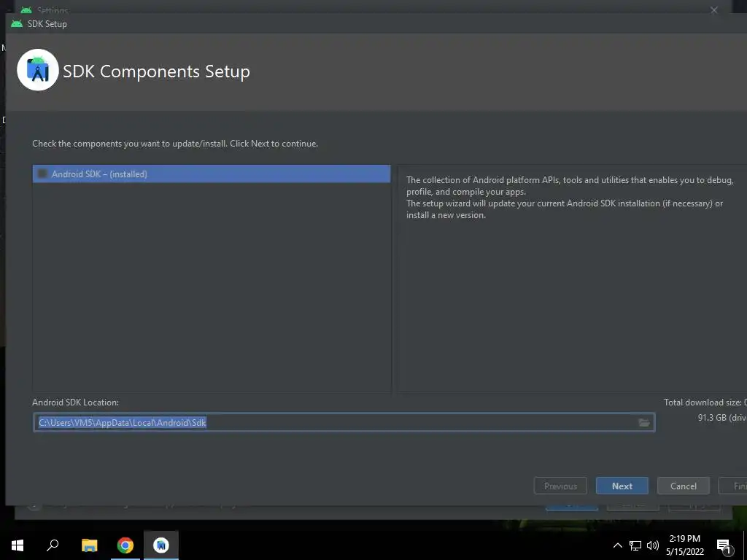
Task: Open the notification center icon
Action: click(724, 545)
